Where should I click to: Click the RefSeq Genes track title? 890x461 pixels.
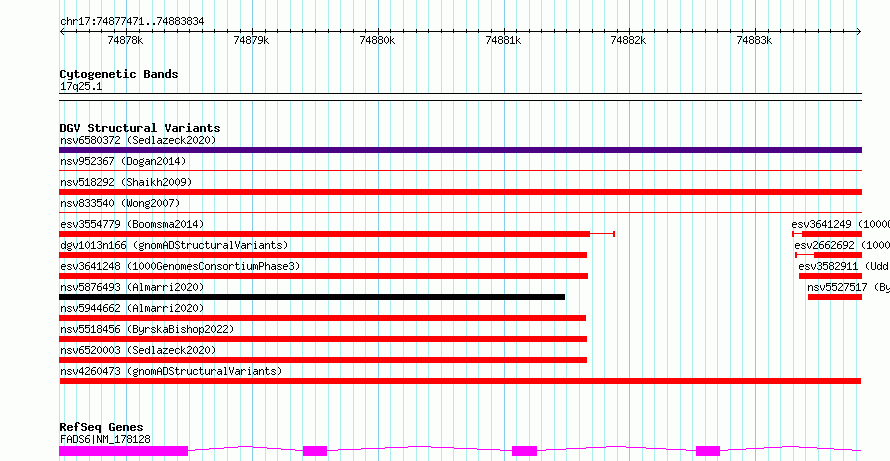[101, 427]
